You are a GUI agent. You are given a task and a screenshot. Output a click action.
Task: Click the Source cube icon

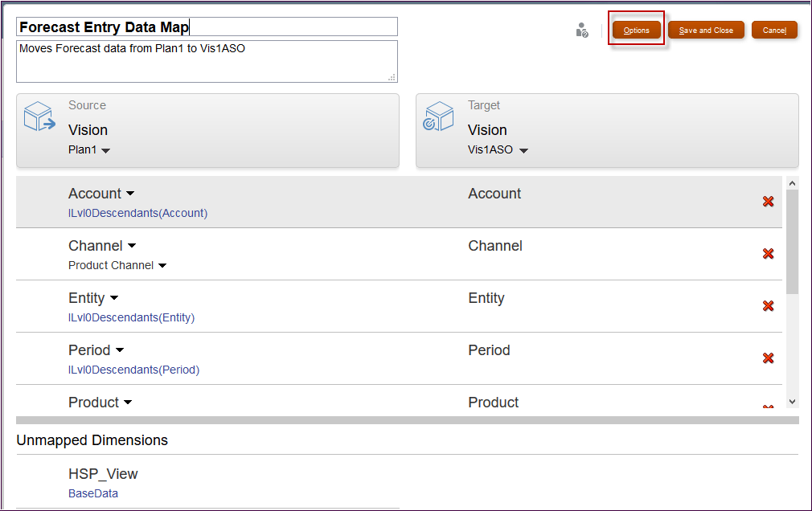click(x=39, y=117)
